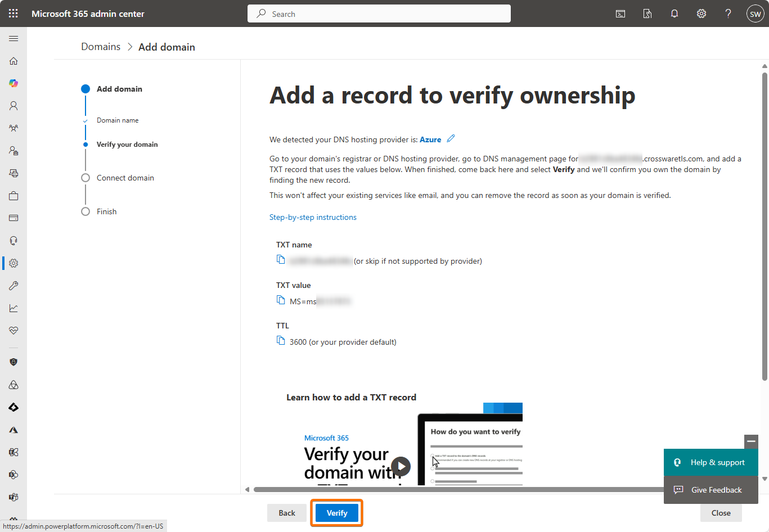Copy the TTL value
The height and width of the screenshot is (532, 769).
(x=281, y=340)
